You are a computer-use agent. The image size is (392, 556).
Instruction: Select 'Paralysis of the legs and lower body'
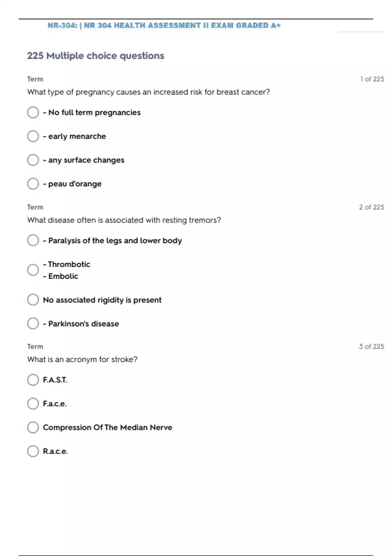click(x=33, y=240)
